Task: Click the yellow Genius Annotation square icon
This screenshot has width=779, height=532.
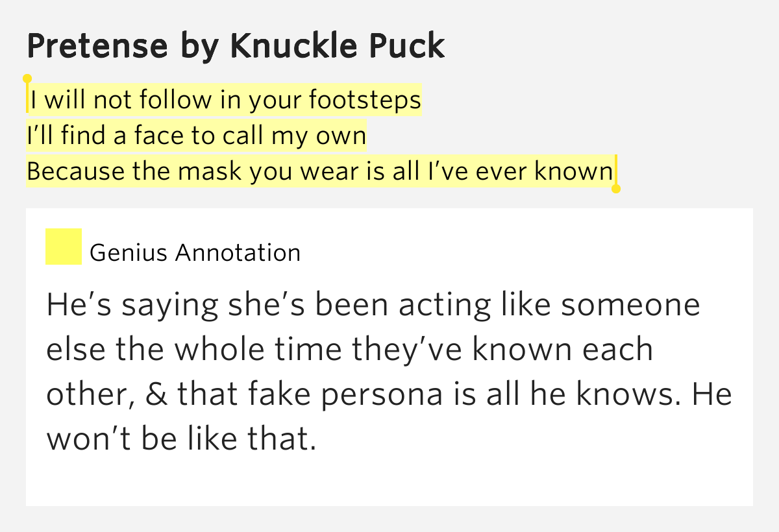Action: click(64, 247)
